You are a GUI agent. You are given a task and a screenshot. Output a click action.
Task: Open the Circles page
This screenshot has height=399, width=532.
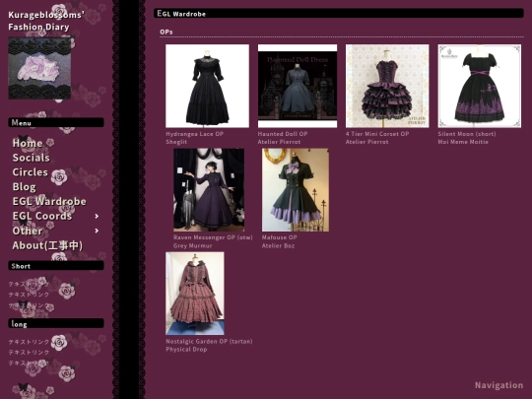[x=31, y=172]
